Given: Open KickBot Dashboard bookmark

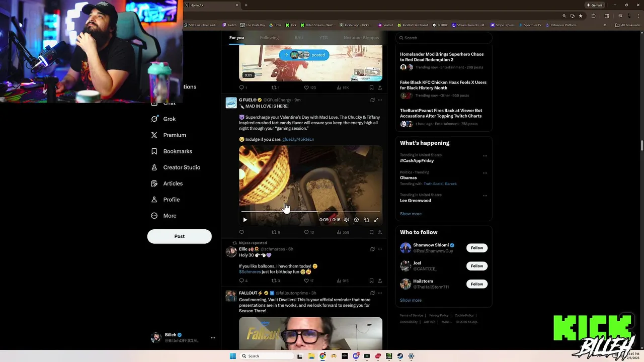Looking at the screenshot, I should point(413,25).
